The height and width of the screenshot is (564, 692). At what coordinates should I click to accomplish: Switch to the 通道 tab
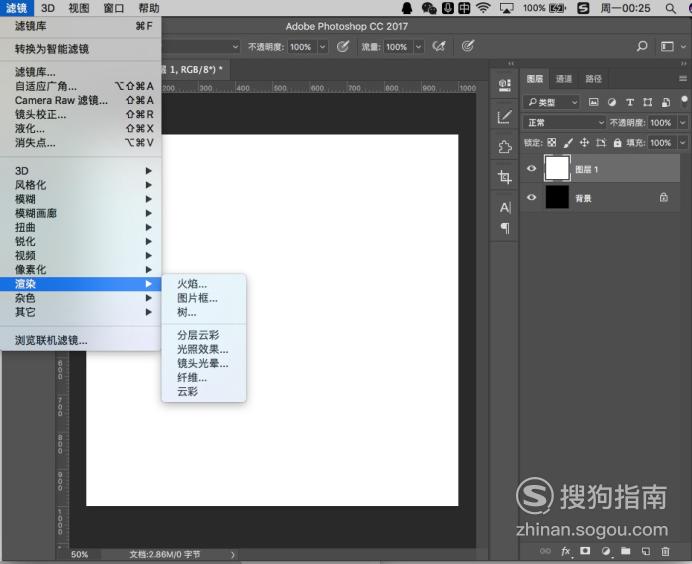564,79
